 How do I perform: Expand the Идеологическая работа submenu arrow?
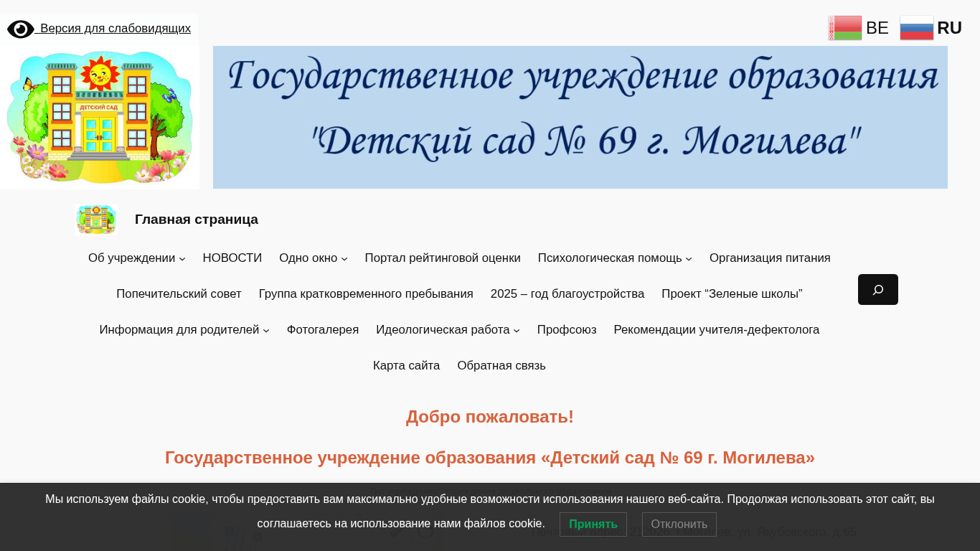pyautogui.click(x=517, y=331)
